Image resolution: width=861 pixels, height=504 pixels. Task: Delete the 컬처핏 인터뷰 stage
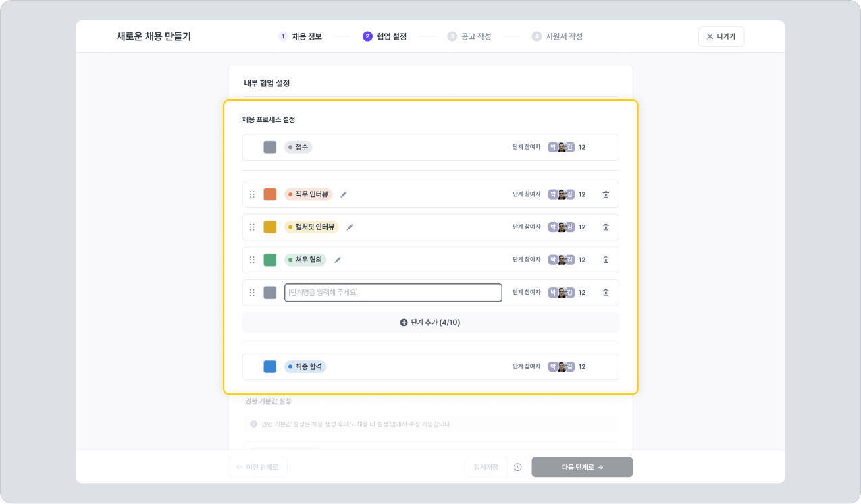[606, 227]
